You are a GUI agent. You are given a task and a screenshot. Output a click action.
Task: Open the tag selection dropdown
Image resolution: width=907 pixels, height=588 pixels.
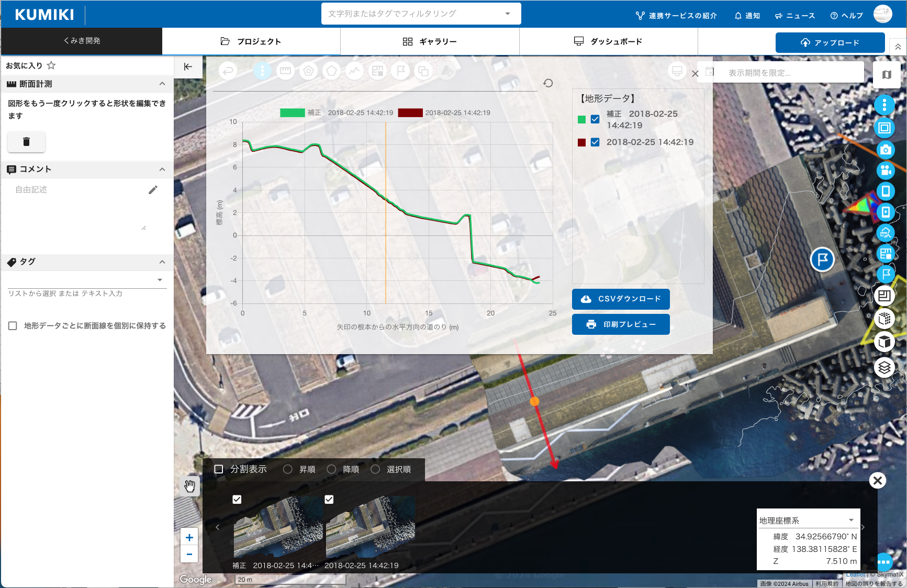(160, 280)
